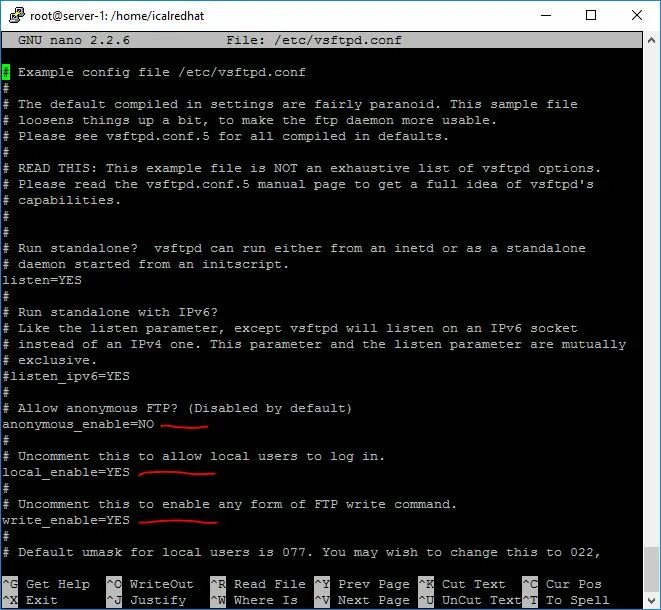The width and height of the screenshot is (661, 610).
Task: Click '^R Read File' shortcut
Action: click(x=258, y=584)
